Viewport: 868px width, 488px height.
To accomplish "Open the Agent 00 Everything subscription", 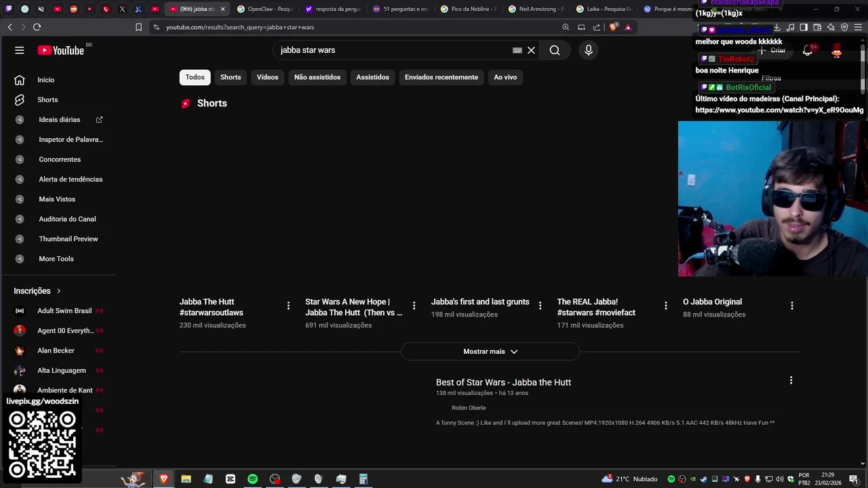I will click(59, 331).
